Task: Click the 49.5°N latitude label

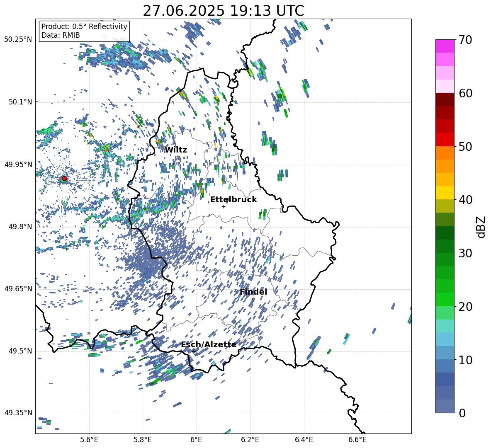Action: (x=20, y=351)
